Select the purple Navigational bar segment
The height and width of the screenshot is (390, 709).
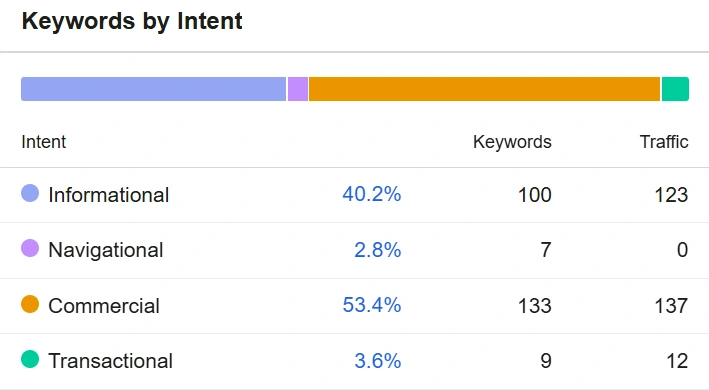pyautogui.click(x=298, y=89)
